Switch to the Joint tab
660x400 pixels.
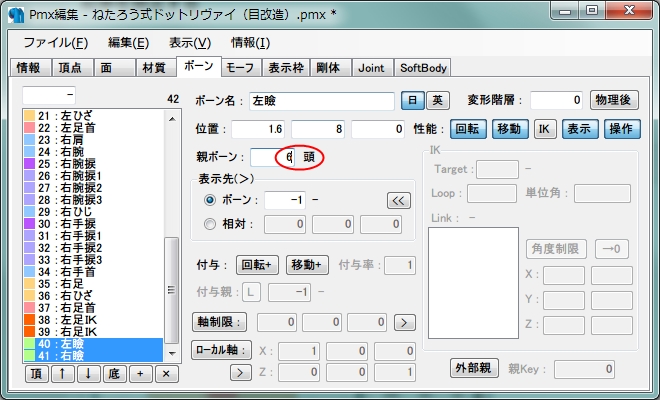[372, 67]
